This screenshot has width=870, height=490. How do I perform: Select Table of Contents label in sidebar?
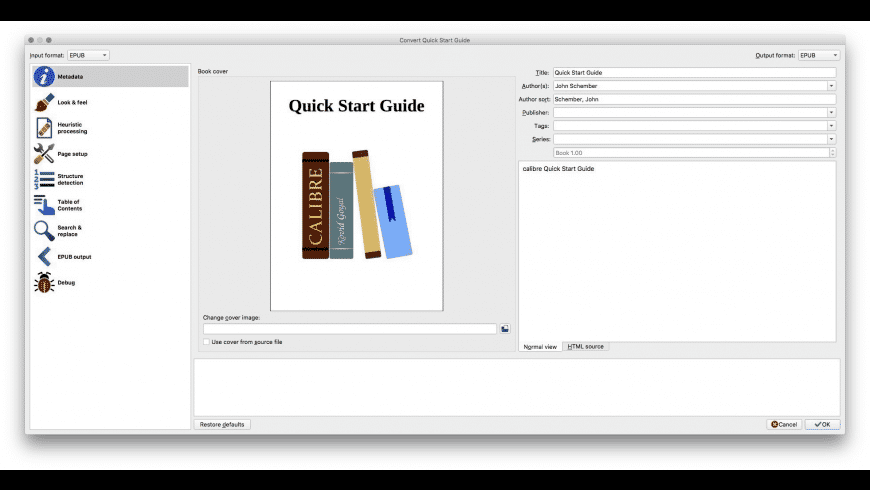click(69, 205)
